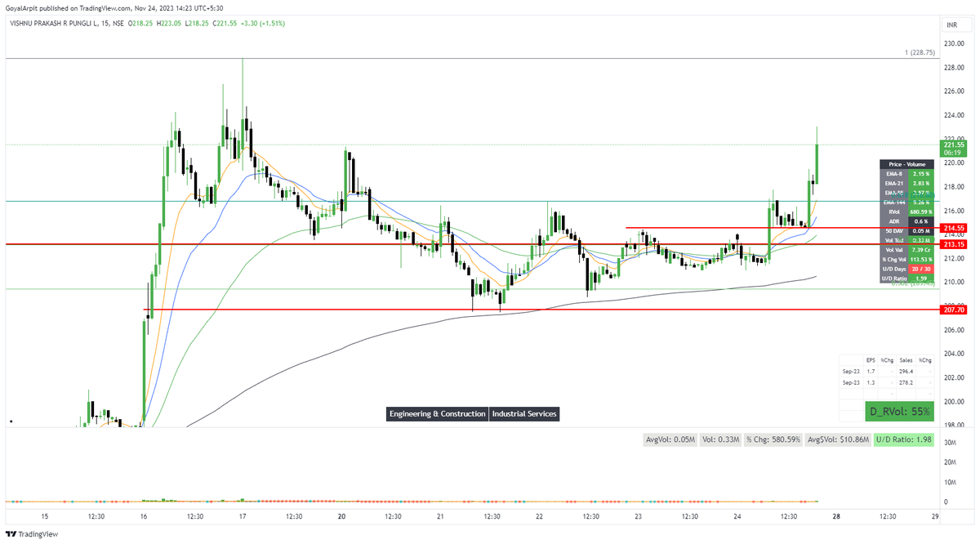Click the ADR value 0.6 %
The image size is (980, 544).
(920, 221)
